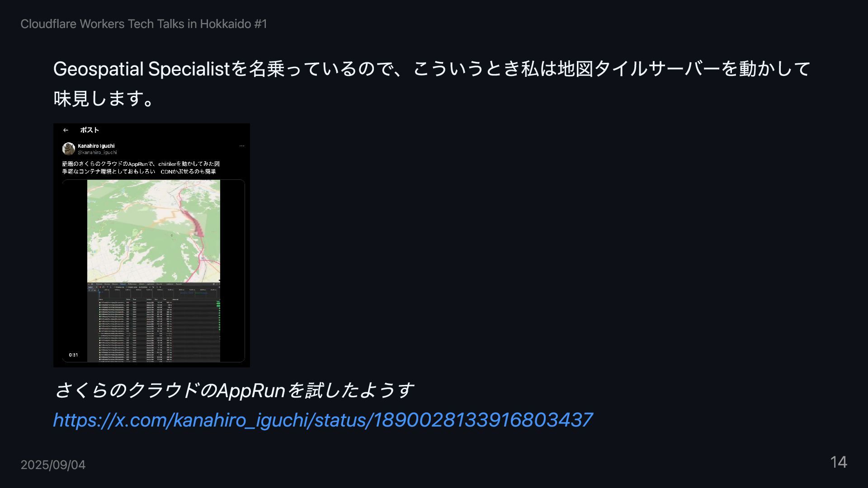Screen dimensions: 868x488
Task: Open Kanahiro Iguchi's profile avatar
Action: [x=69, y=149]
